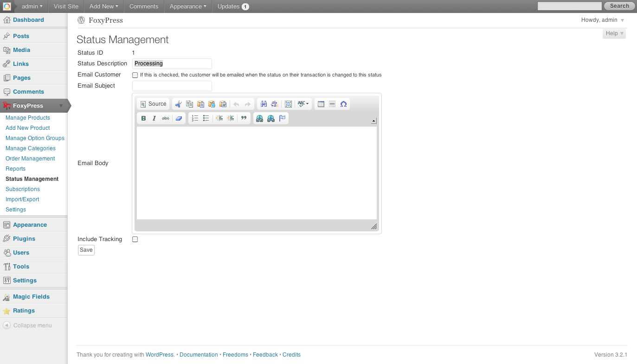This screenshot has height=364, width=637.
Task: Click the Block Quote icon
Action: (244, 118)
